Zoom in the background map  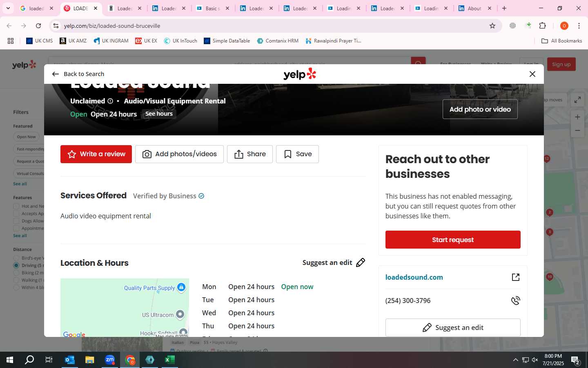point(577,117)
